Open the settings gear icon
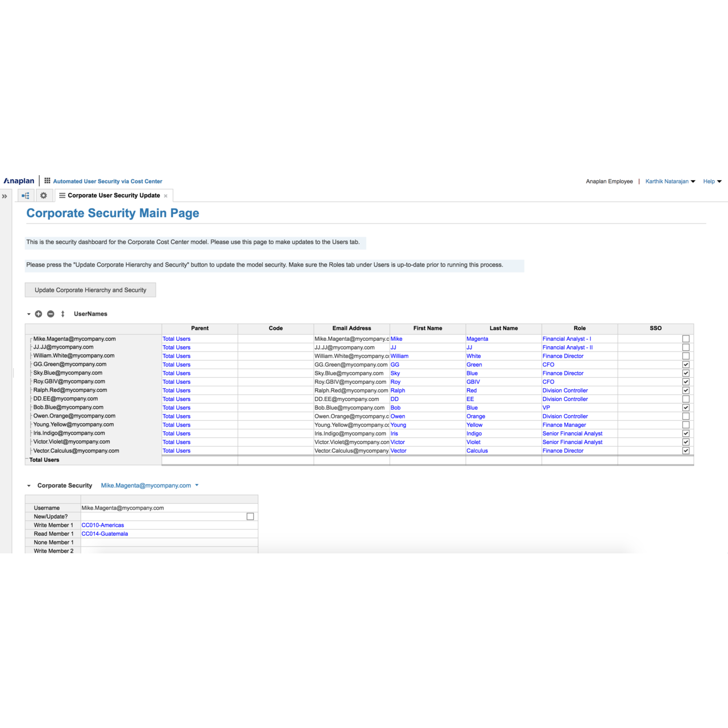The height and width of the screenshot is (728, 728). tap(44, 195)
